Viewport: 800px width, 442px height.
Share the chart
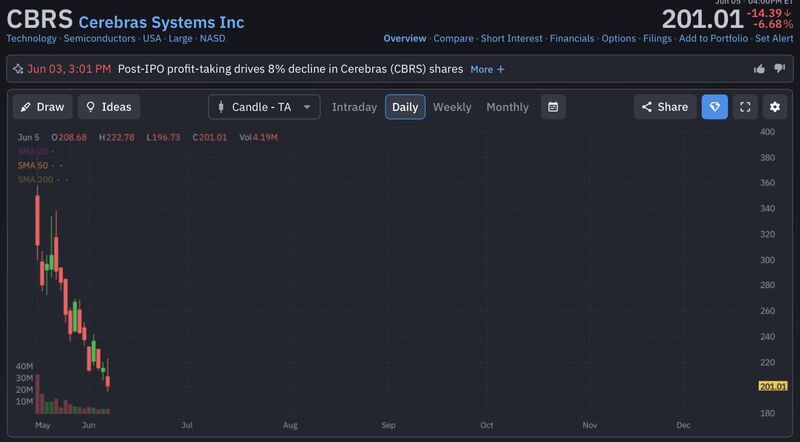[x=665, y=107]
